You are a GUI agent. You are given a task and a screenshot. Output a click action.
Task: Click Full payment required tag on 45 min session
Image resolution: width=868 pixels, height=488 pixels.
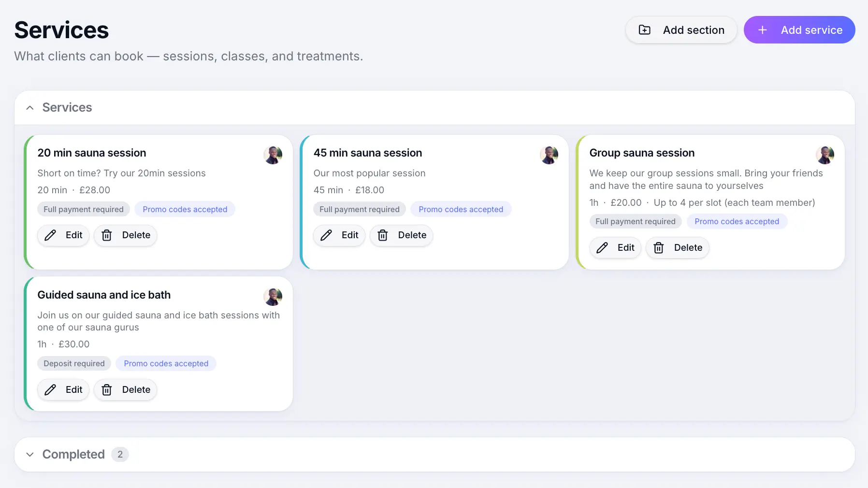(360, 209)
